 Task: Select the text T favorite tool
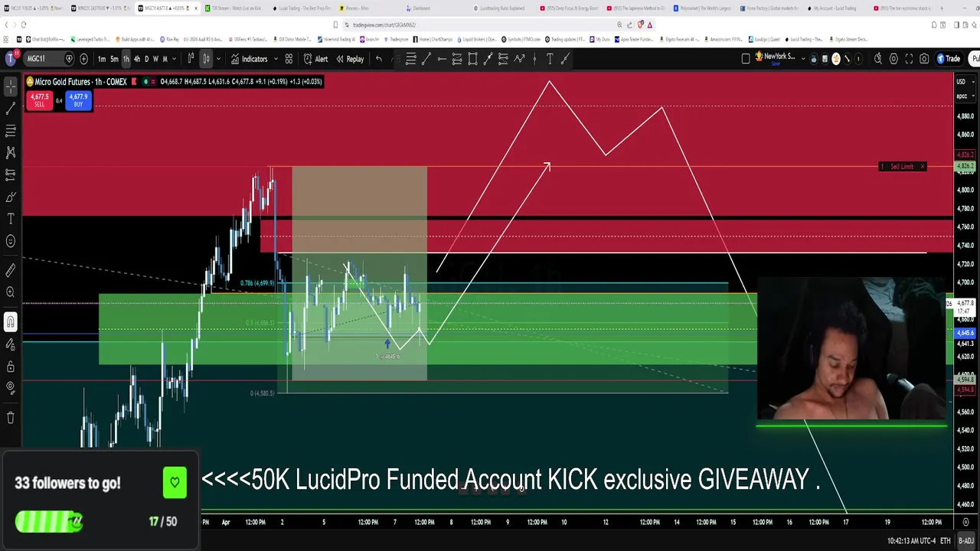550,59
